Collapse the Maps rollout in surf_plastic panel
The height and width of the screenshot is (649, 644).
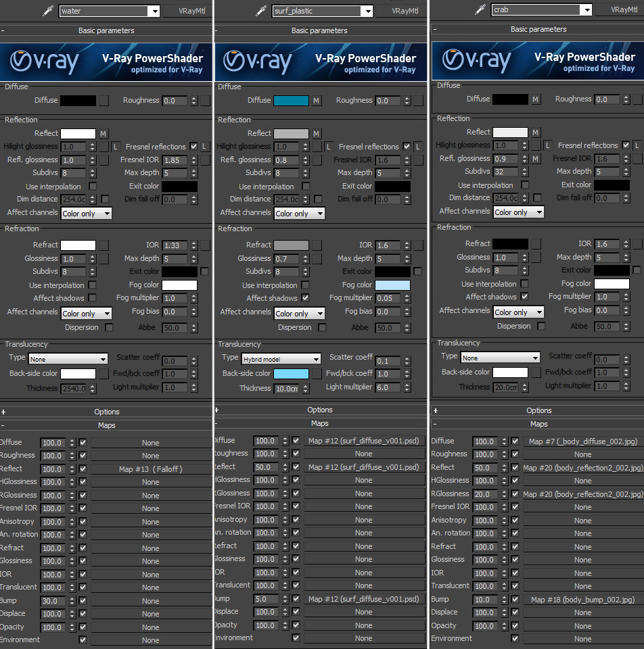point(320,423)
